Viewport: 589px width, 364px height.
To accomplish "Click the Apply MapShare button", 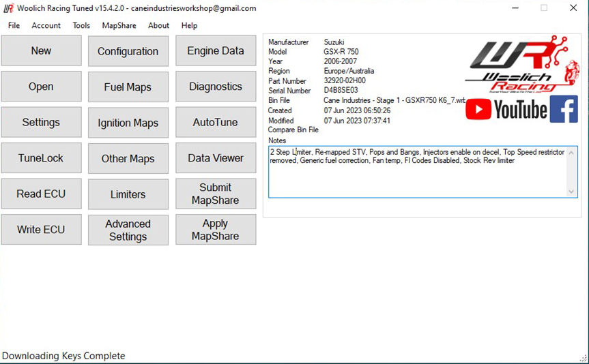I will [x=216, y=229].
